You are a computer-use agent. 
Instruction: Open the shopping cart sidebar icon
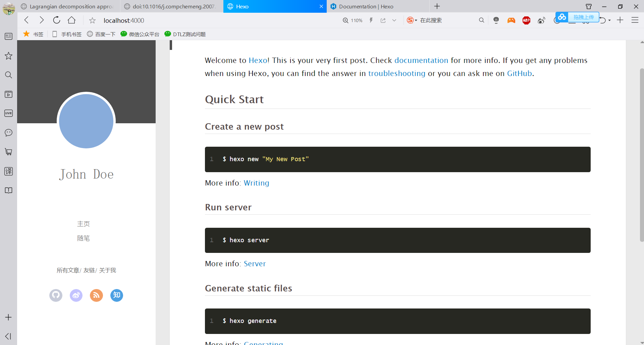point(9,152)
